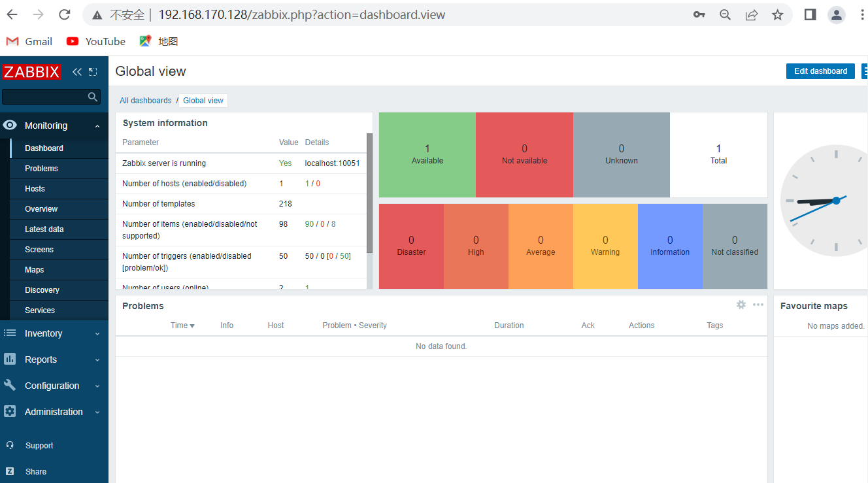Click the search magnifier icon in sidebar
This screenshot has height=483, width=868.
pyautogui.click(x=93, y=97)
